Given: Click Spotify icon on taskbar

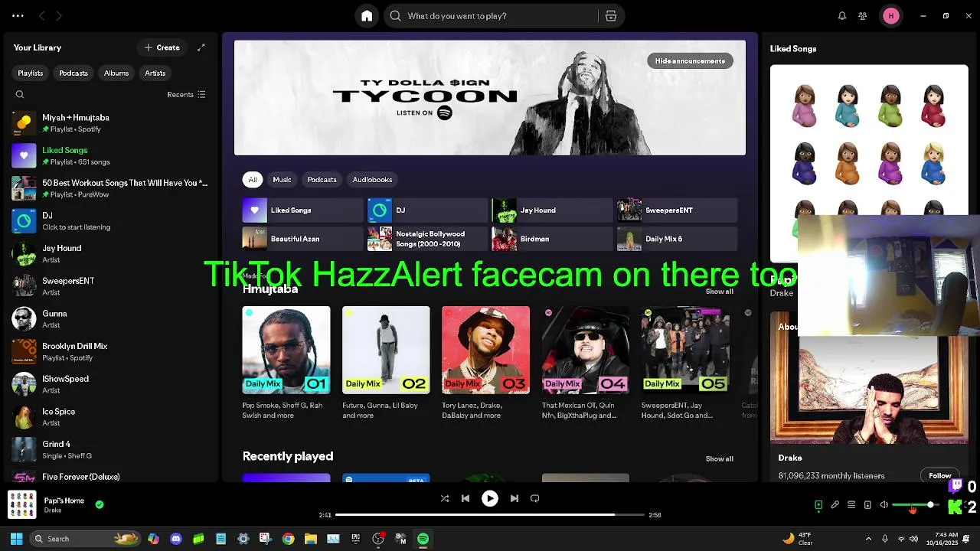Looking at the screenshot, I should [x=423, y=539].
